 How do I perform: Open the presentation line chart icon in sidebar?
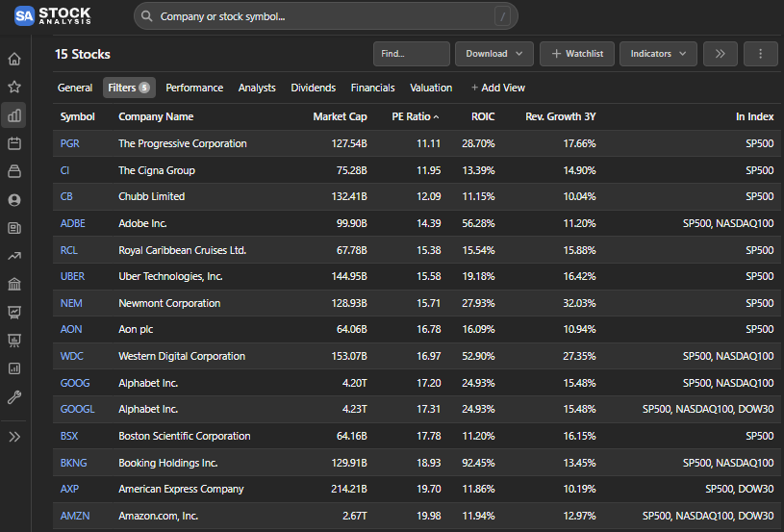point(14,313)
